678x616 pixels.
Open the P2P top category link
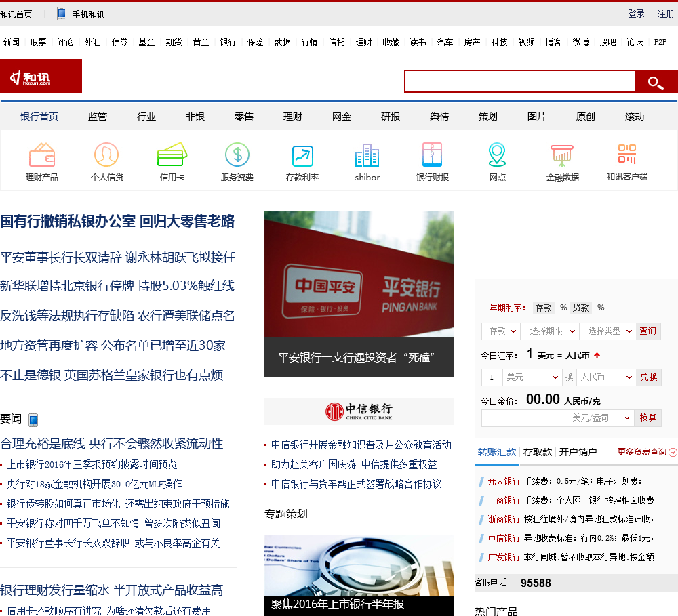click(660, 43)
